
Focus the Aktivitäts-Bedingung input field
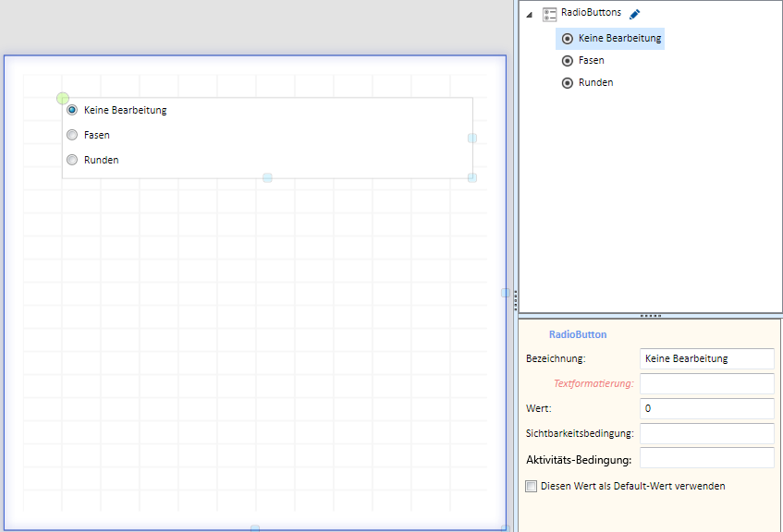click(x=706, y=457)
